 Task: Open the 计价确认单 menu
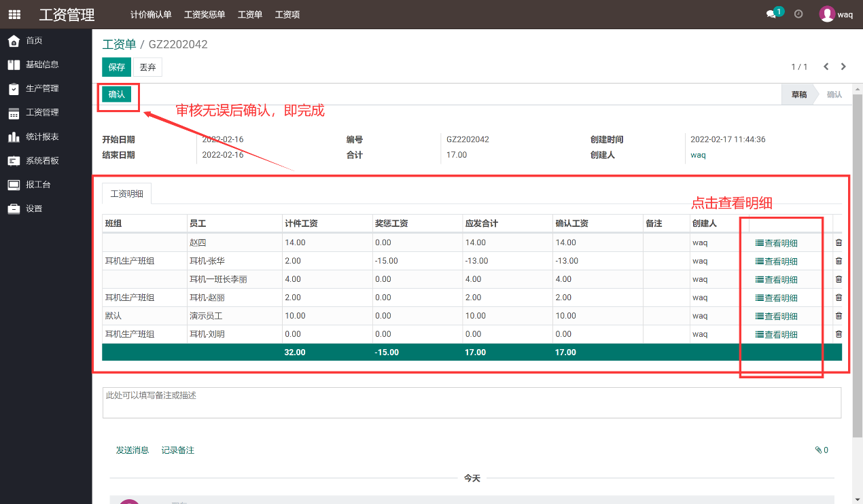[151, 14]
